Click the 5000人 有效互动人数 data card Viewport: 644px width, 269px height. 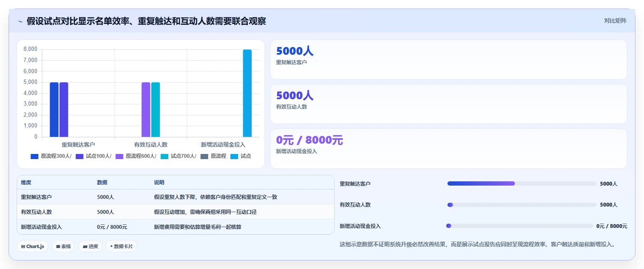tap(449, 104)
